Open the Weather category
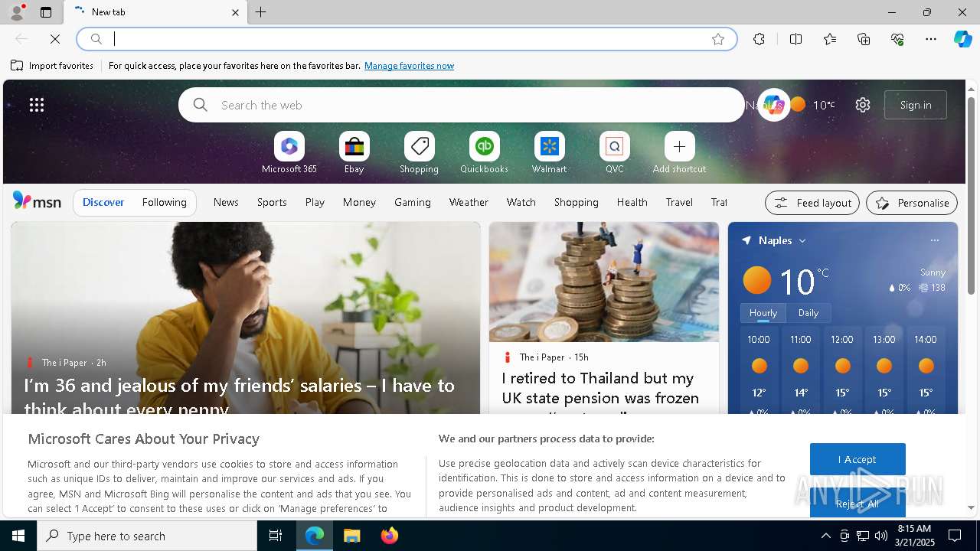 coord(469,202)
